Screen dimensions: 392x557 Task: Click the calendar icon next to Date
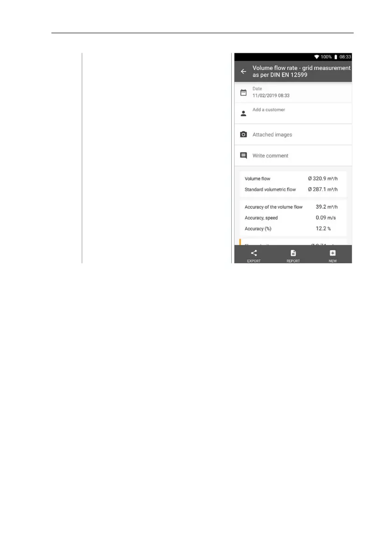pyautogui.click(x=243, y=92)
